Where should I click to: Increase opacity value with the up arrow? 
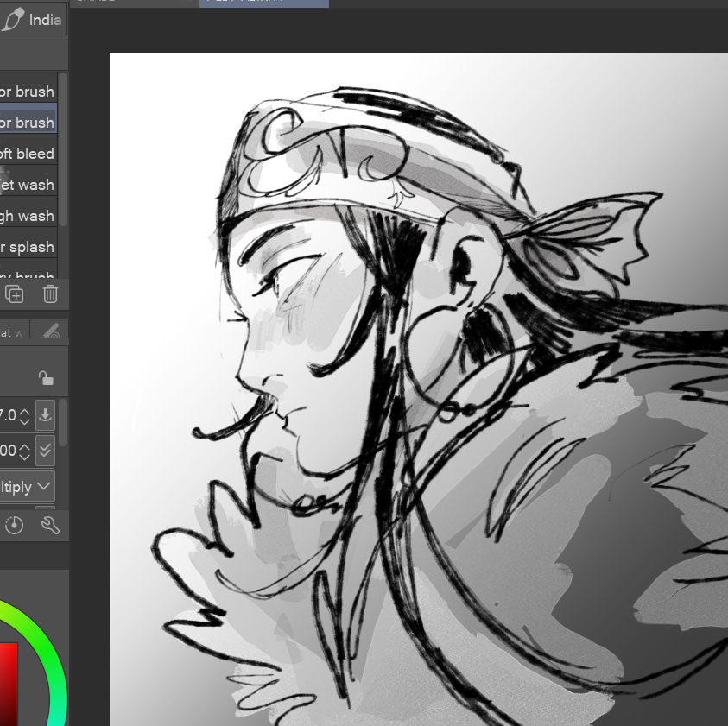point(24,446)
